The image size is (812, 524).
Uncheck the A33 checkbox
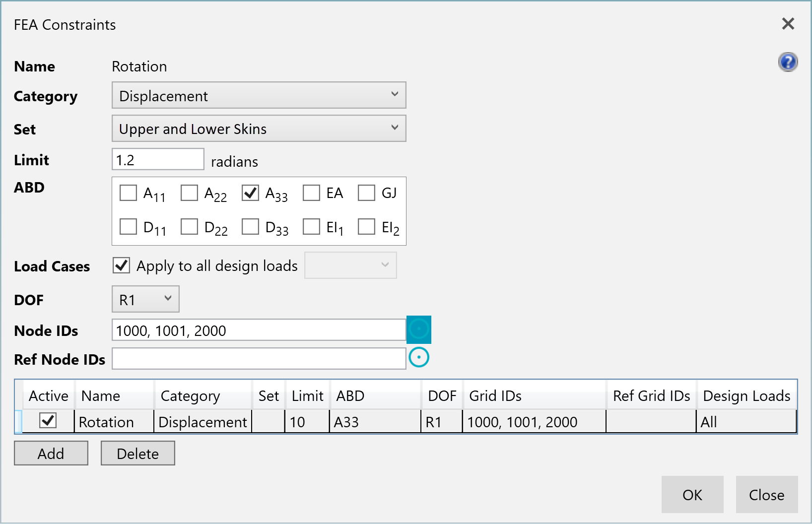250,193
